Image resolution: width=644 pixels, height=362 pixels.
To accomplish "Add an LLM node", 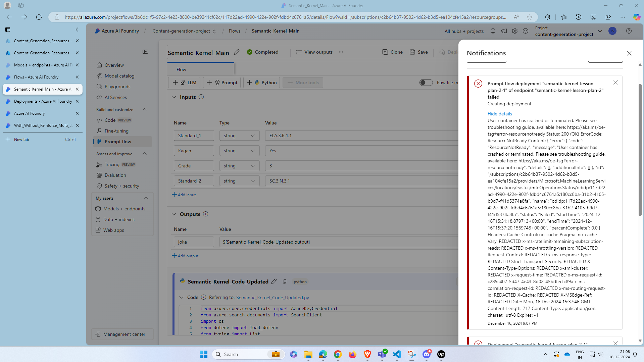I will 184,83.
